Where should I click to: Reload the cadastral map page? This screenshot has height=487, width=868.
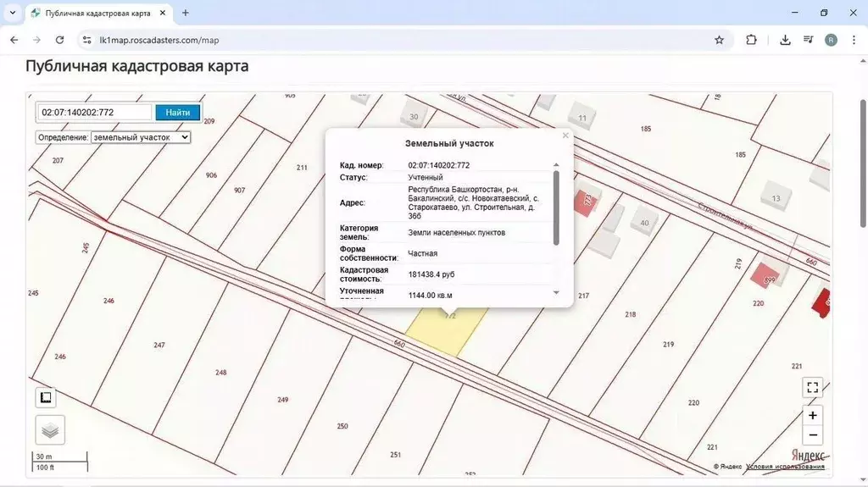(59, 40)
